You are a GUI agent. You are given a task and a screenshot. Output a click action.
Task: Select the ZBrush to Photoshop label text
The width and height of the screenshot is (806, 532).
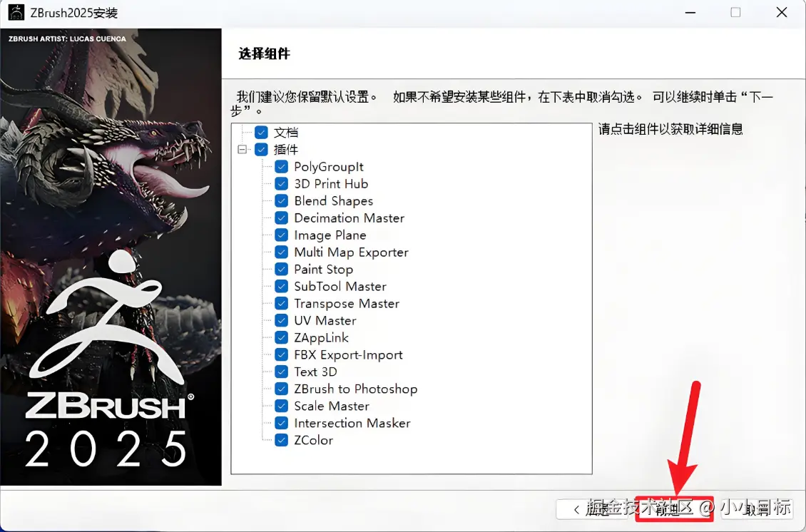point(356,389)
